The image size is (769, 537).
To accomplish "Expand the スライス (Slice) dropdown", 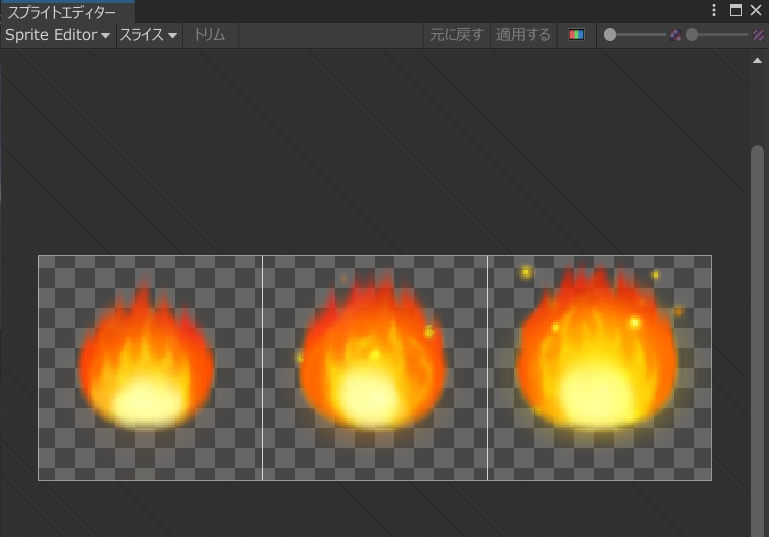I will (x=148, y=35).
